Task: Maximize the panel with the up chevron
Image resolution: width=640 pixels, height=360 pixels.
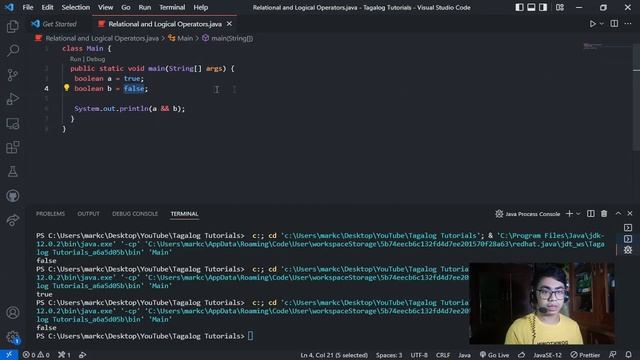Action: tap(618, 213)
